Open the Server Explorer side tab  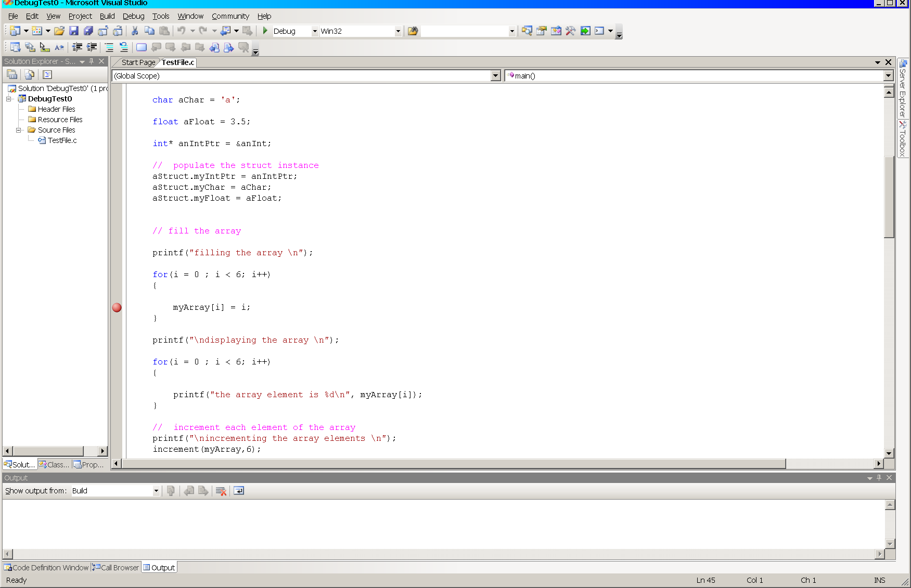click(903, 89)
